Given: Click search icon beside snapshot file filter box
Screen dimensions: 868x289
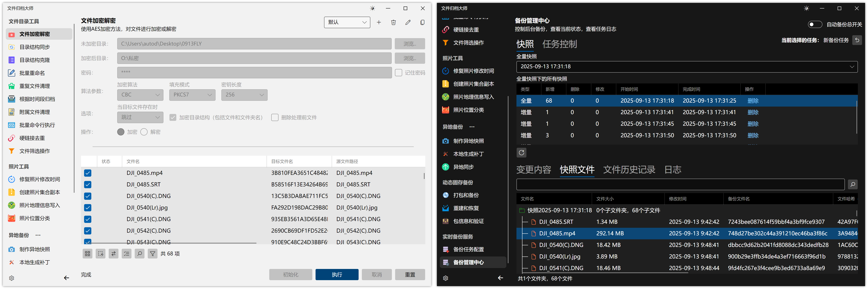Looking at the screenshot, I should pos(852,184).
